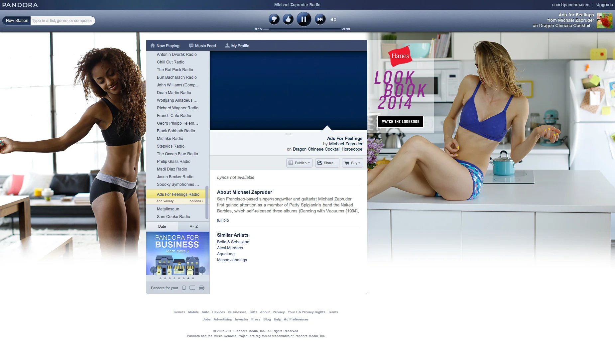This screenshot has width=615, height=364.
Task: Pause the current song
Action: (304, 19)
